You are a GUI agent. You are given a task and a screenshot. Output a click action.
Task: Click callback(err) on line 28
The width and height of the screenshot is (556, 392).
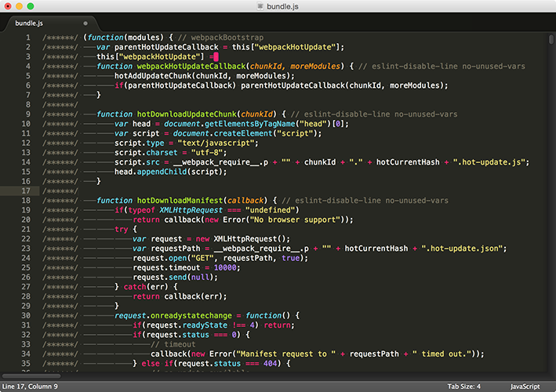193,296
